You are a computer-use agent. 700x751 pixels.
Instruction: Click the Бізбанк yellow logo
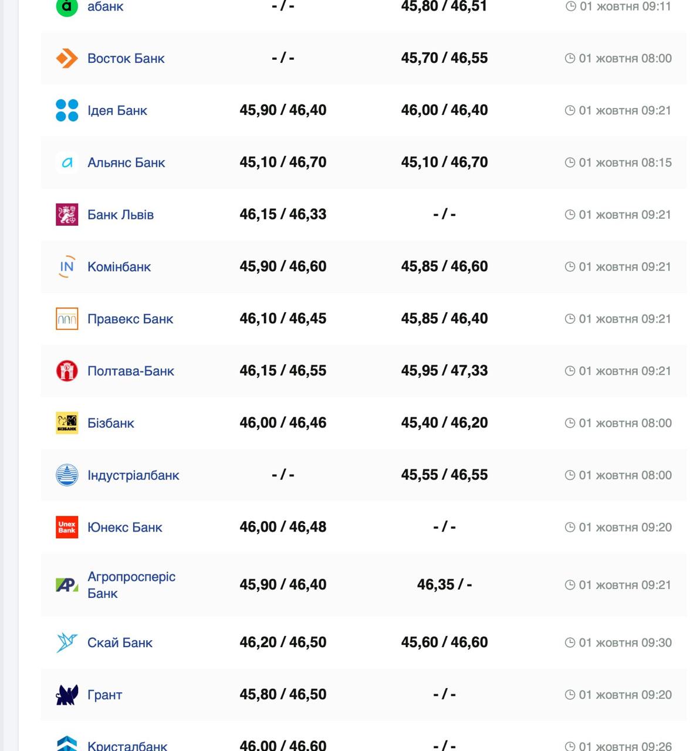[66, 423]
